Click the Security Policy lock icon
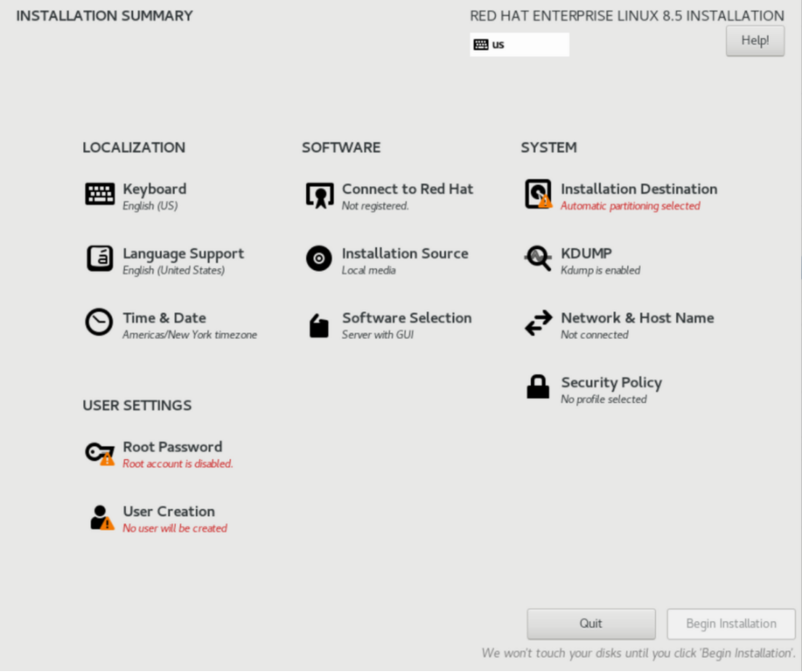Image resolution: width=802 pixels, height=672 pixels. click(x=538, y=388)
